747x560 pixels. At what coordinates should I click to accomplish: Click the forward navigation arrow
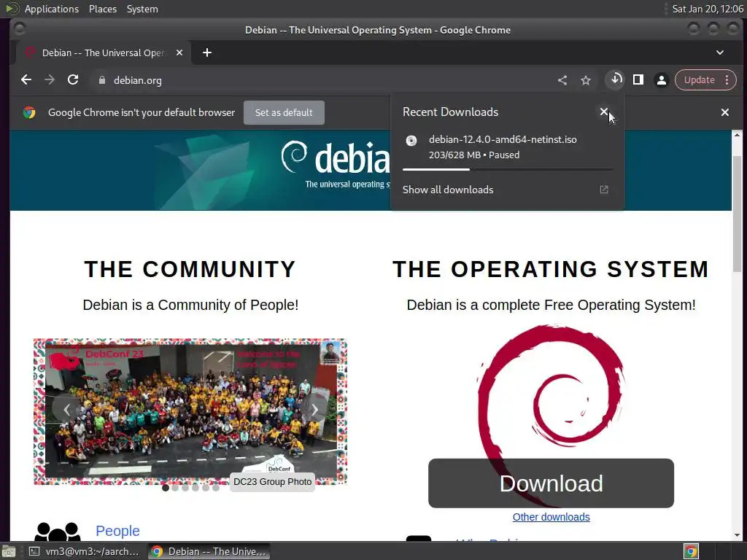click(50, 80)
